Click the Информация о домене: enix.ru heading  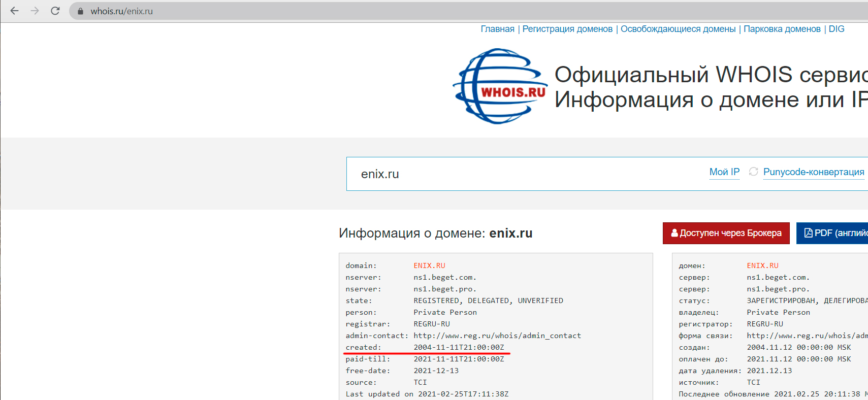[435, 233]
